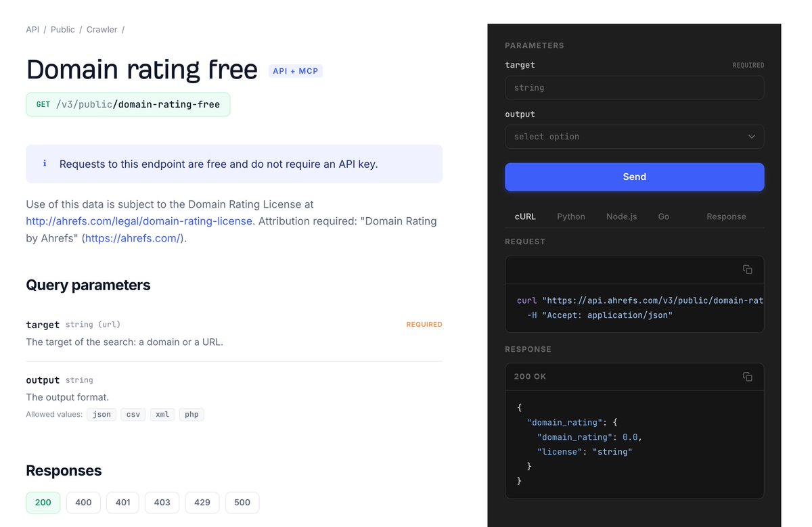Select the 401 response code
Screen dimensions: 812x527
click(123, 503)
